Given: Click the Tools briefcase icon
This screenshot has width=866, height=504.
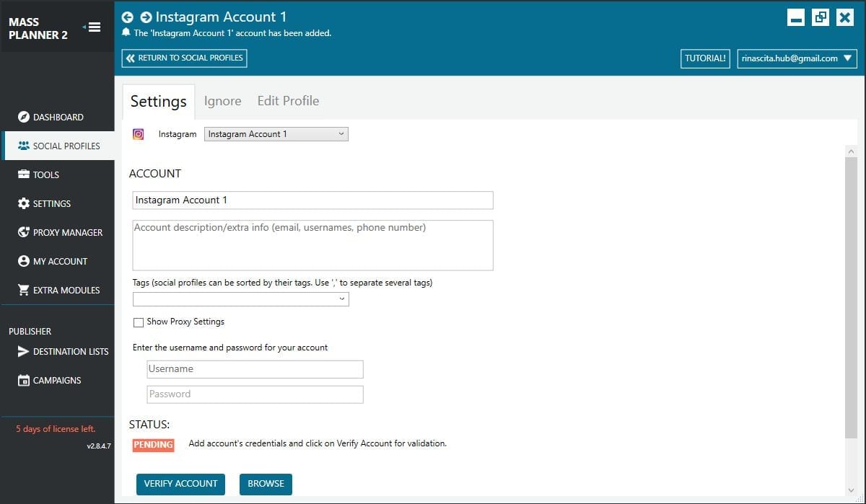Looking at the screenshot, I should point(24,174).
